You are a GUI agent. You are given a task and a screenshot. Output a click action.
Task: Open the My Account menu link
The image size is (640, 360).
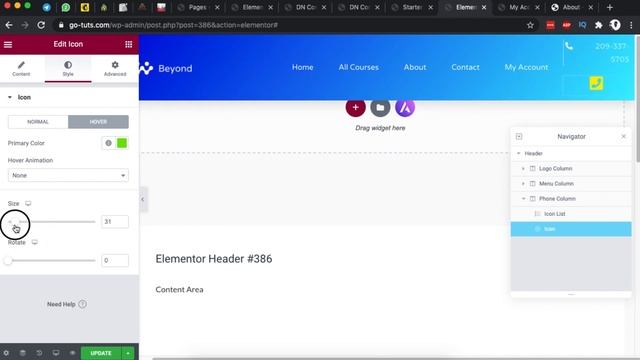tap(526, 67)
